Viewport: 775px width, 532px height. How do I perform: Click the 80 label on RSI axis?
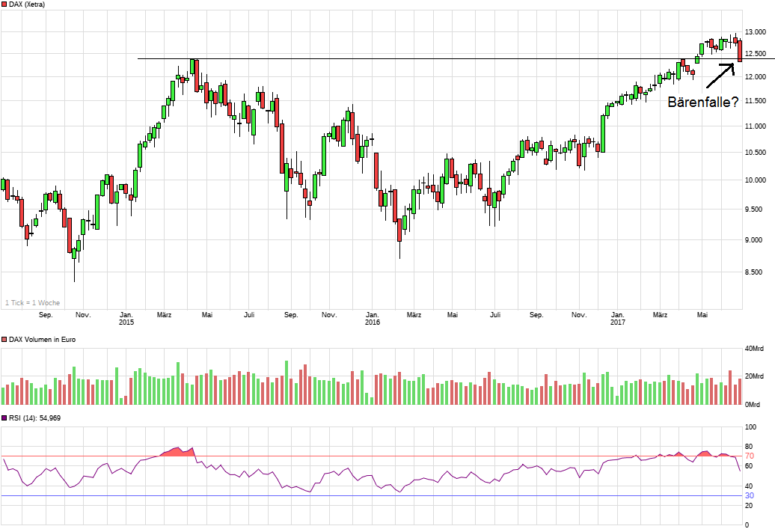point(749,447)
